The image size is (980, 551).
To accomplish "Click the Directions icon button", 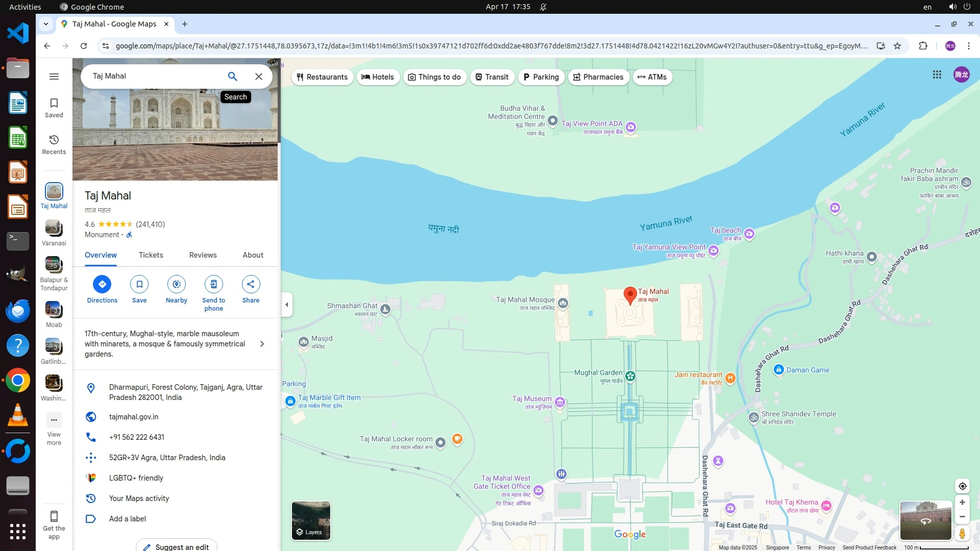I will coord(102,284).
